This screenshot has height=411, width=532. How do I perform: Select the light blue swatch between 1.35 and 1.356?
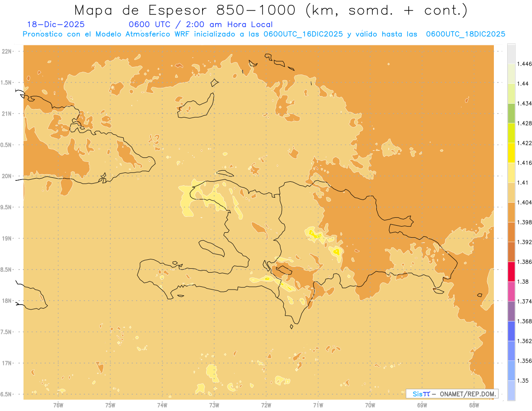coord(511,371)
